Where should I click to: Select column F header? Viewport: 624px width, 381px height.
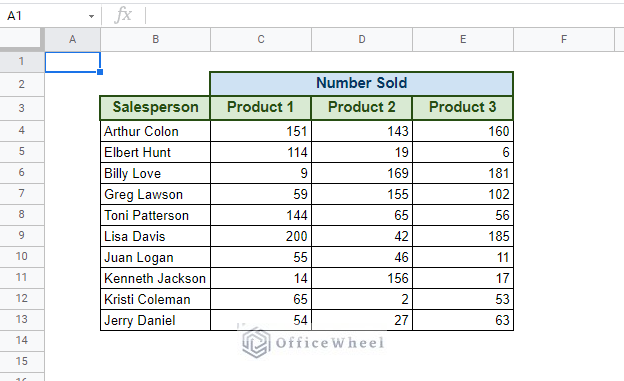point(564,39)
